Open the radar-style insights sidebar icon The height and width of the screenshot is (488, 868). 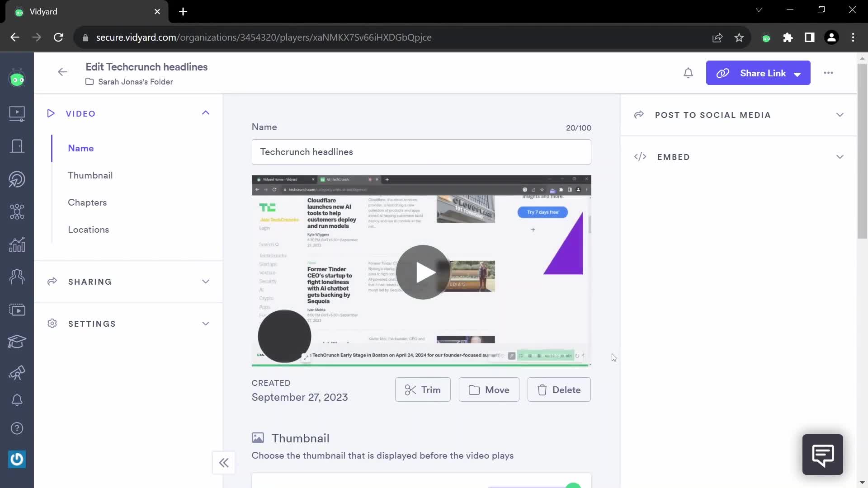coord(17,179)
